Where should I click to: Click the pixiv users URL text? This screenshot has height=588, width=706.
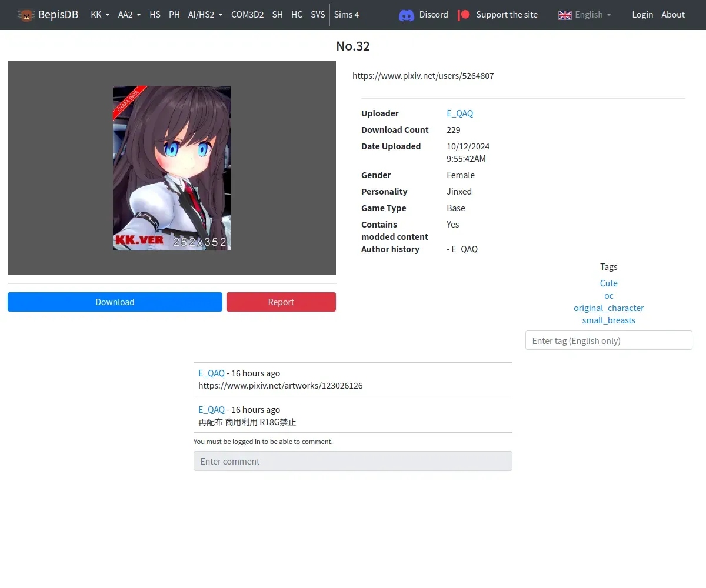tap(423, 76)
